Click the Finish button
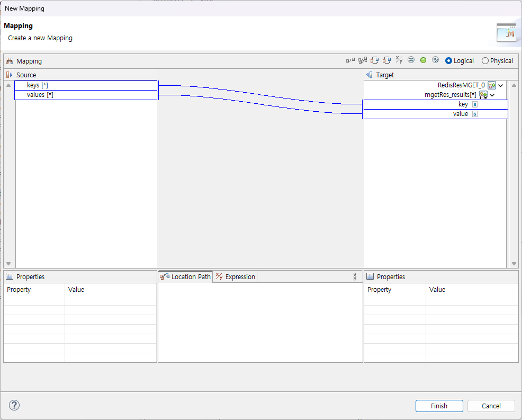 click(x=439, y=406)
